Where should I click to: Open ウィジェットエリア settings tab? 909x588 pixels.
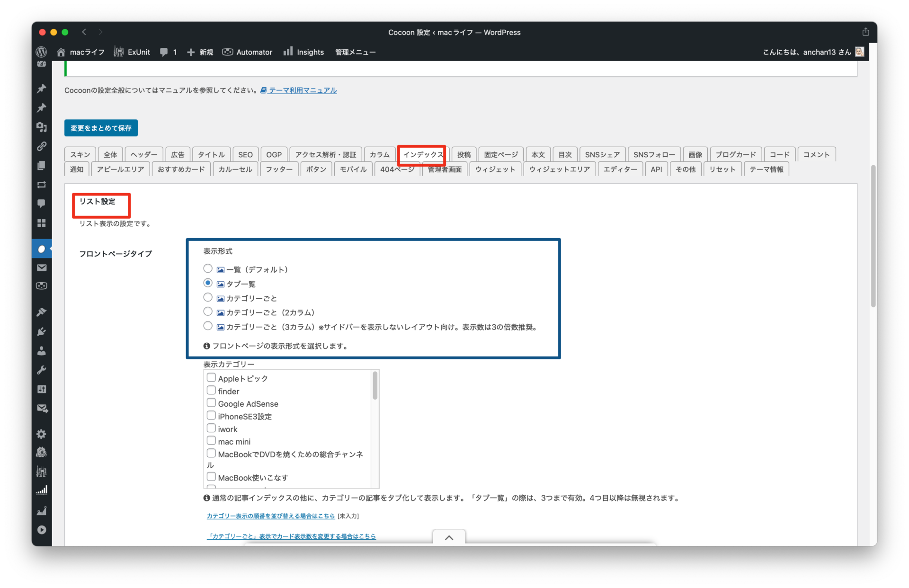(x=559, y=169)
